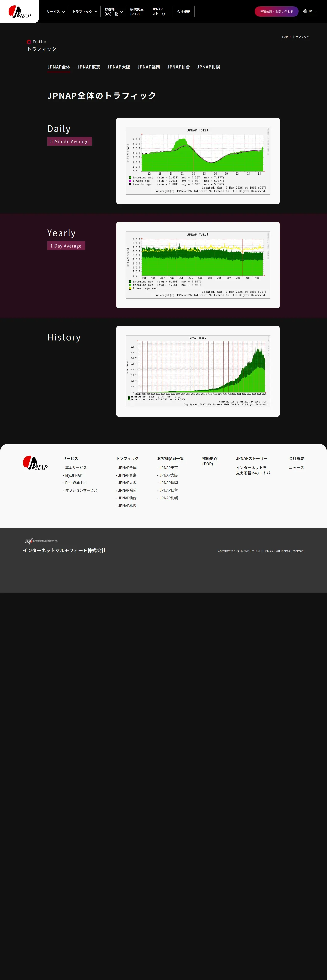Open footer サービス heading link
327x980 pixels.
pyautogui.click(x=71, y=458)
